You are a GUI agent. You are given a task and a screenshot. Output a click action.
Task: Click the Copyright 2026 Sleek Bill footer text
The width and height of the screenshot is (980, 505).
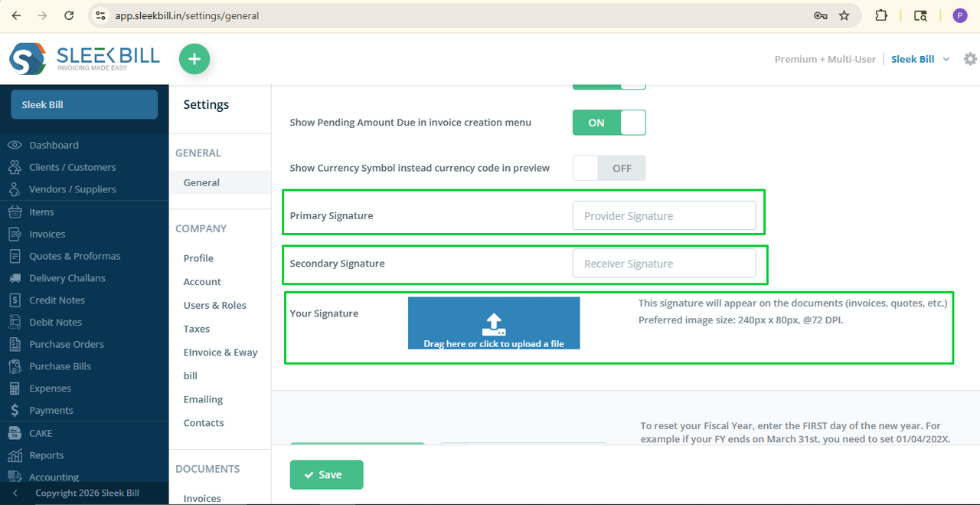(87, 493)
